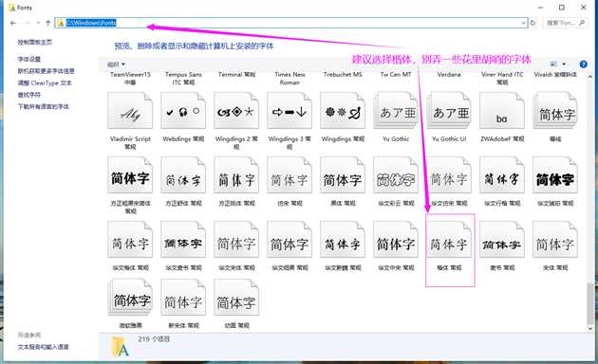This screenshot has width=598, height=364.
Task: Select the 华文行楷 font icon
Action: 502,175
